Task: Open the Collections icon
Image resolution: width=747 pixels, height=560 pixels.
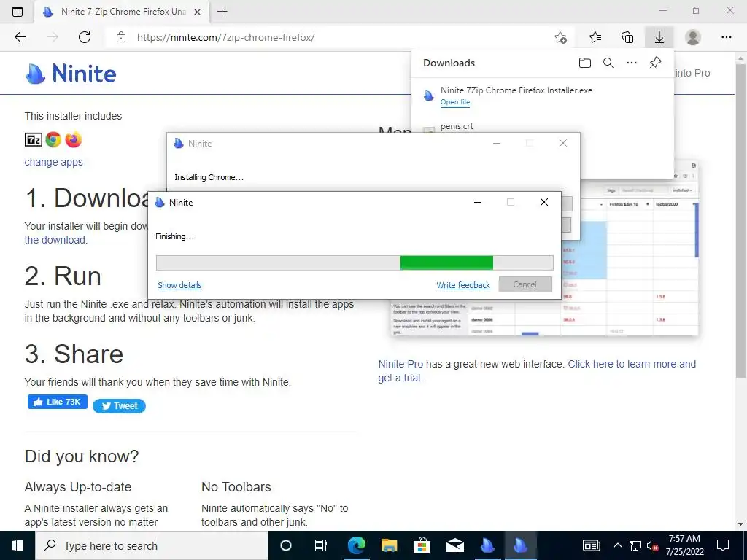Action: click(x=627, y=37)
